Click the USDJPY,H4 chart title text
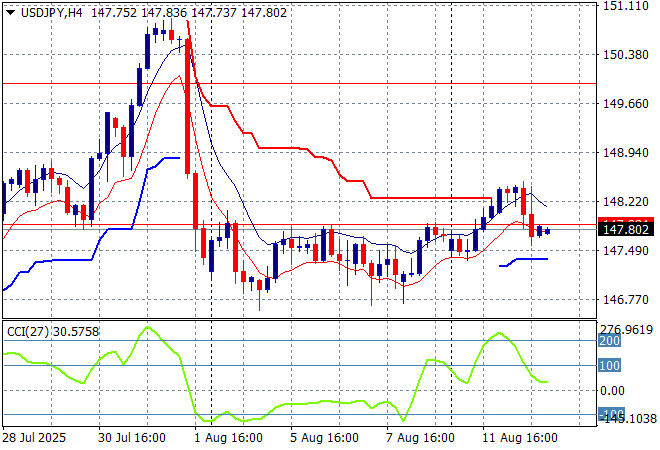660x450 pixels. pos(50,10)
